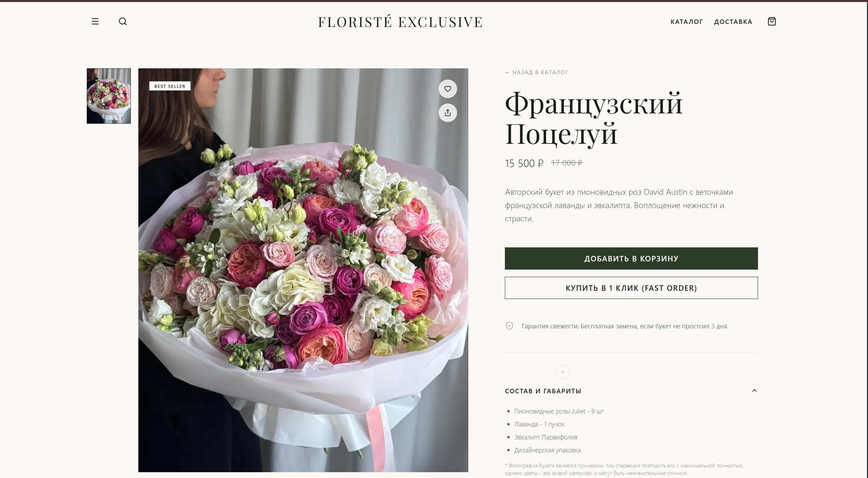Go to Каталог in the header
Screen dimensions: 868x478
coord(686,22)
